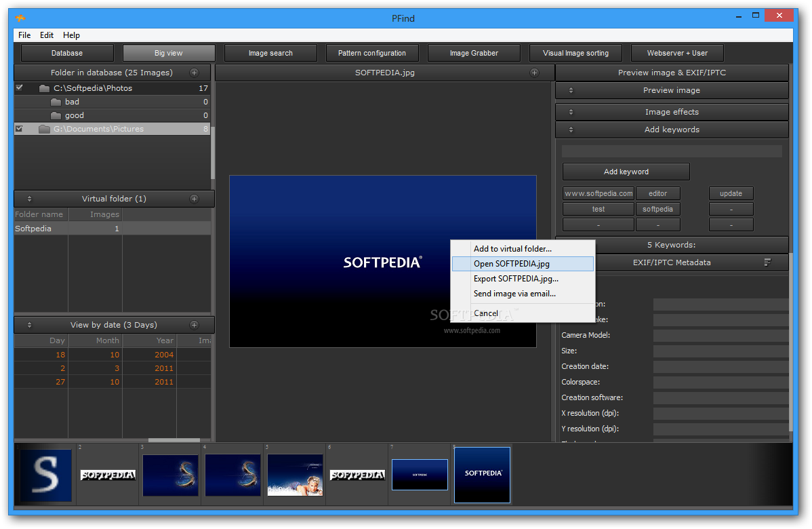Click the update keyword button
The image size is (812, 529).
[731, 193]
